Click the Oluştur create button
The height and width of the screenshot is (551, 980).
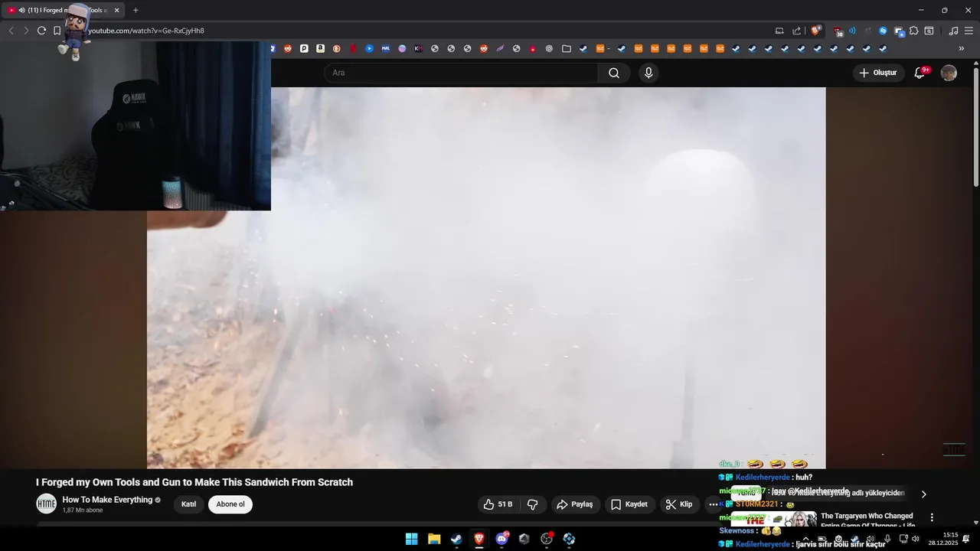pos(878,73)
